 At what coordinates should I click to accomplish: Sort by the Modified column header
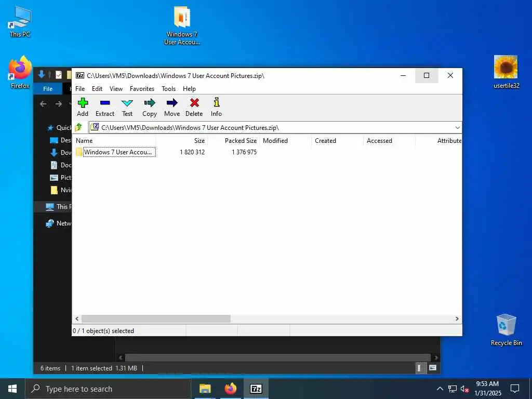click(285, 140)
